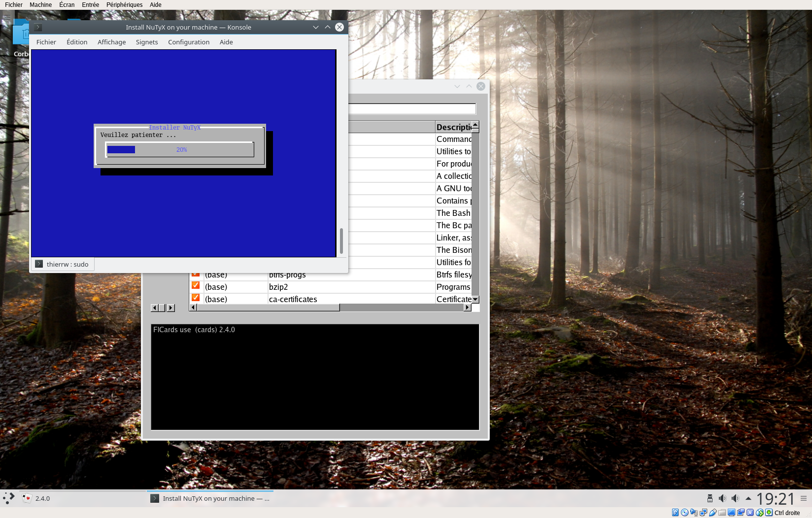Screen dimensions: 812x518
Task: Uncheck the ca-certificates package checkbox
Action: pos(196,298)
